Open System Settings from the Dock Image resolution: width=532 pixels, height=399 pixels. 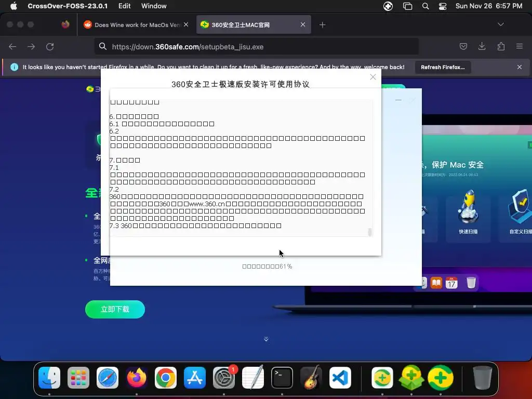pos(224,378)
